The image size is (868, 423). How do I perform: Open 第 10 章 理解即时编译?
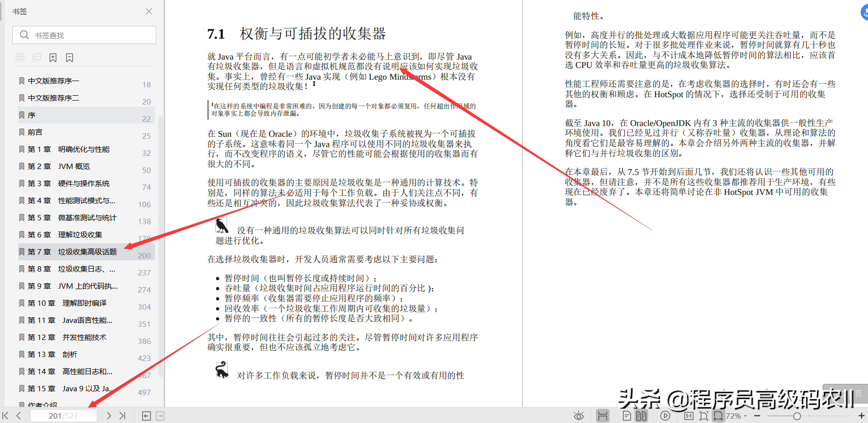(x=86, y=303)
